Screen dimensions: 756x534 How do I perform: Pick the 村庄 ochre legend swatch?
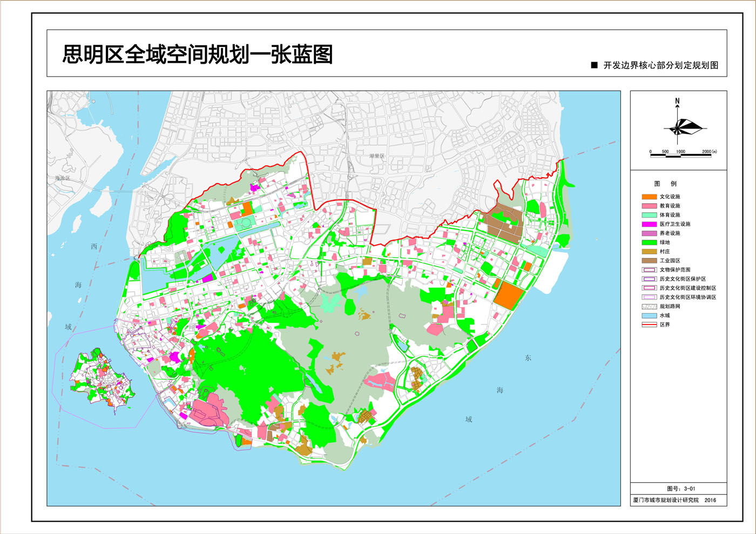coord(649,252)
